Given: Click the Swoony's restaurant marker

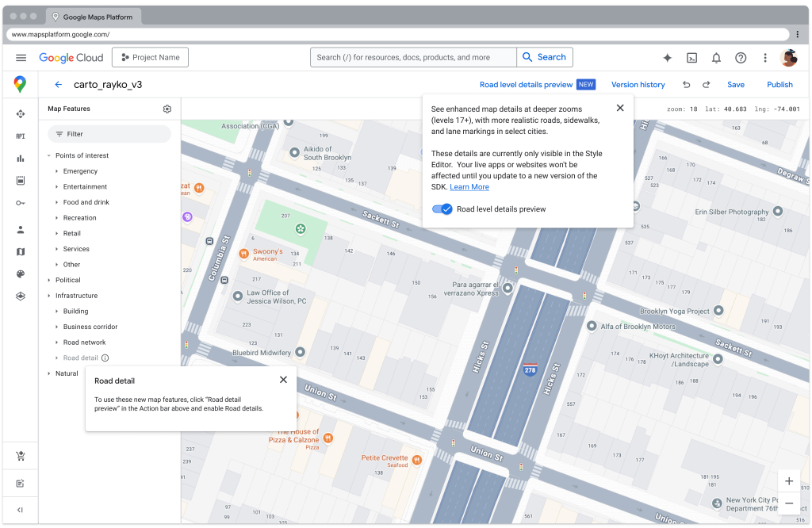Looking at the screenshot, I should click(243, 254).
